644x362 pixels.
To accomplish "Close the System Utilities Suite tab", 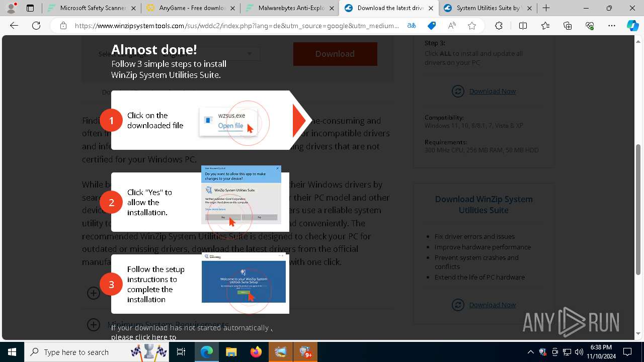I will (529, 8).
